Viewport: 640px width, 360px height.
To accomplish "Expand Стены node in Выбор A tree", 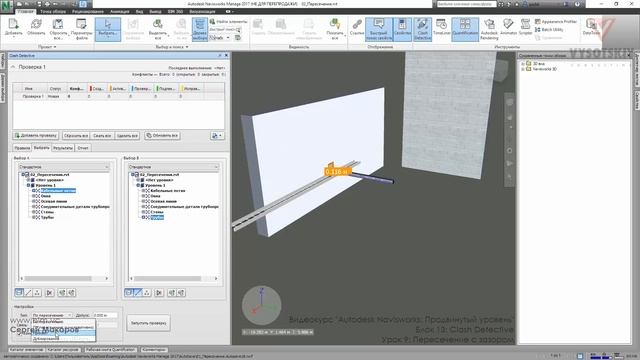I will [x=34, y=212].
